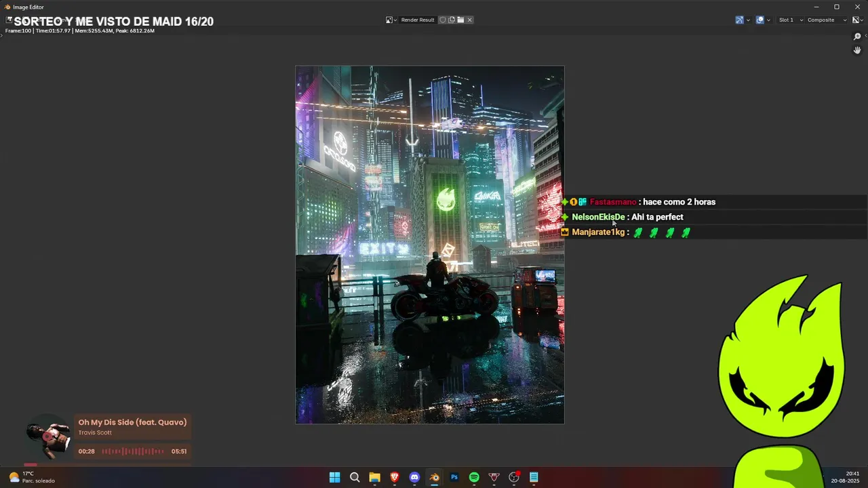Select the pan hand view tool
The image size is (868, 488).
tap(857, 50)
